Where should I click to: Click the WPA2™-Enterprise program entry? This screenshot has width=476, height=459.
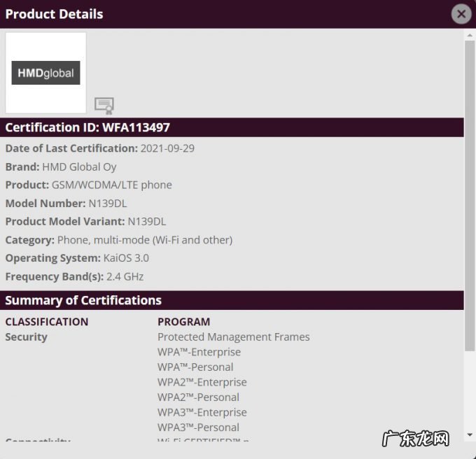pos(202,382)
